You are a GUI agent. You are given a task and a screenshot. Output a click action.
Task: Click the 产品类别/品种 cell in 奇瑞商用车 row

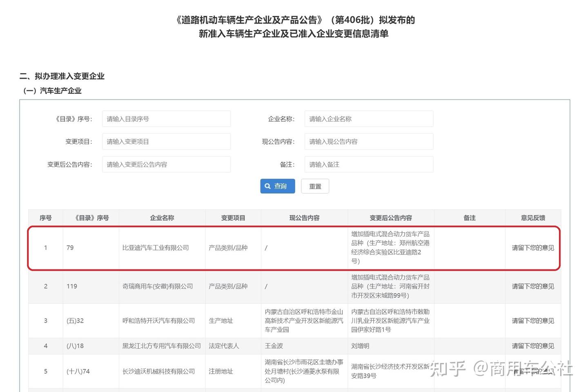pos(233,286)
